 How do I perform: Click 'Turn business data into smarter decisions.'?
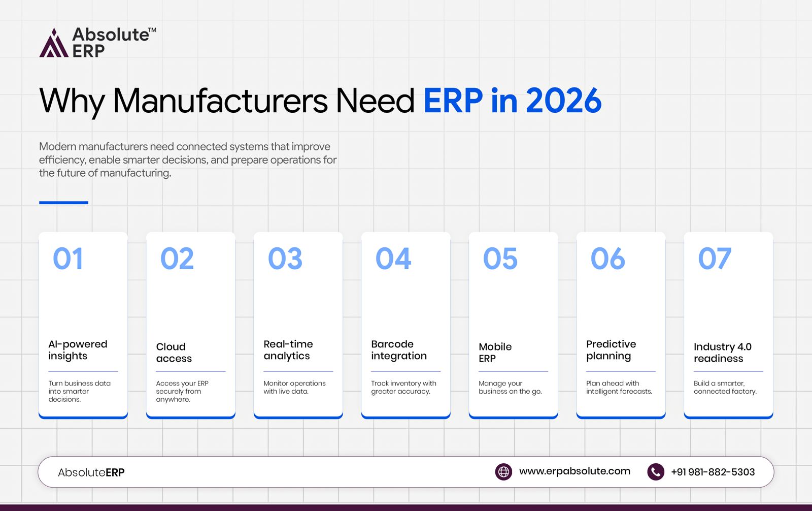pyautogui.click(x=80, y=391)
